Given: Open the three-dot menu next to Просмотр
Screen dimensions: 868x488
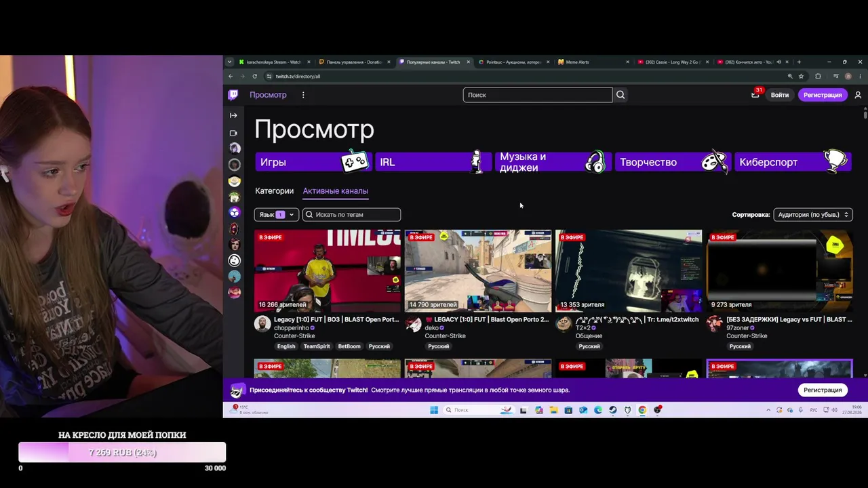Looking at the screenshot, I should pyautogui.click(x=303, y=95).
